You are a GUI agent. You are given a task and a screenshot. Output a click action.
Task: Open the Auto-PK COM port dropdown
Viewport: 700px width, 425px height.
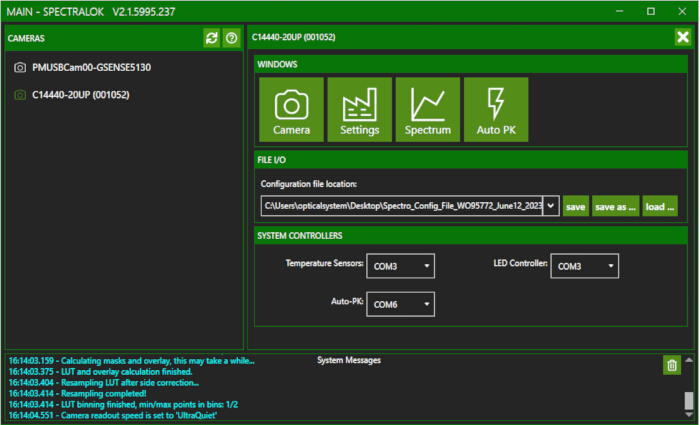(400, 304)
